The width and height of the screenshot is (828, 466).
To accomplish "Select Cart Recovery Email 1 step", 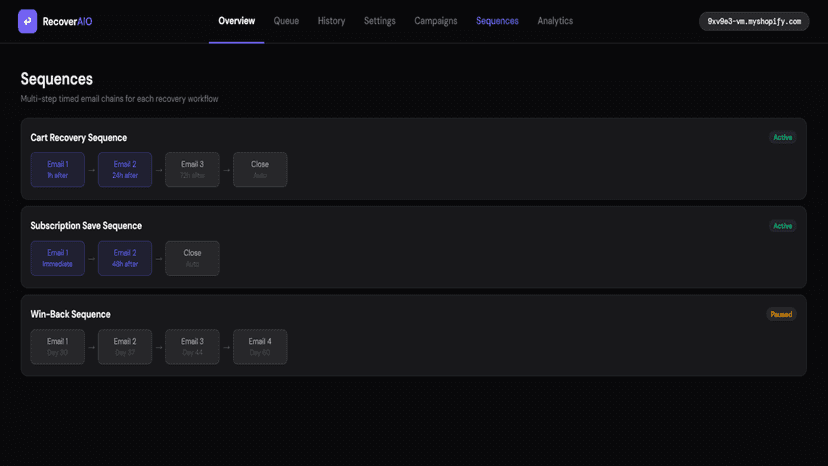I will click(58, 170).
